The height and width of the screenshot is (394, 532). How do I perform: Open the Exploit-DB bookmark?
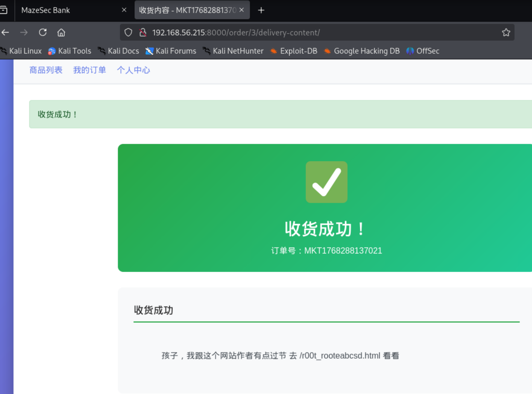click(294, 51)
